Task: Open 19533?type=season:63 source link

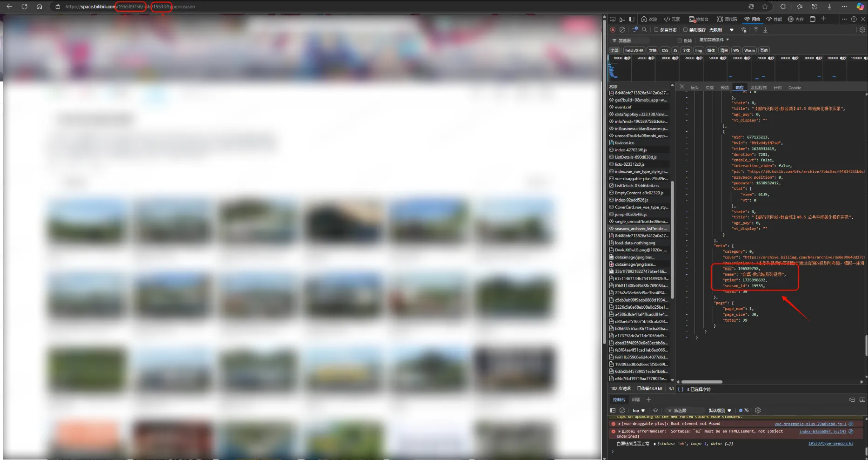Action: tap(831, 444)
